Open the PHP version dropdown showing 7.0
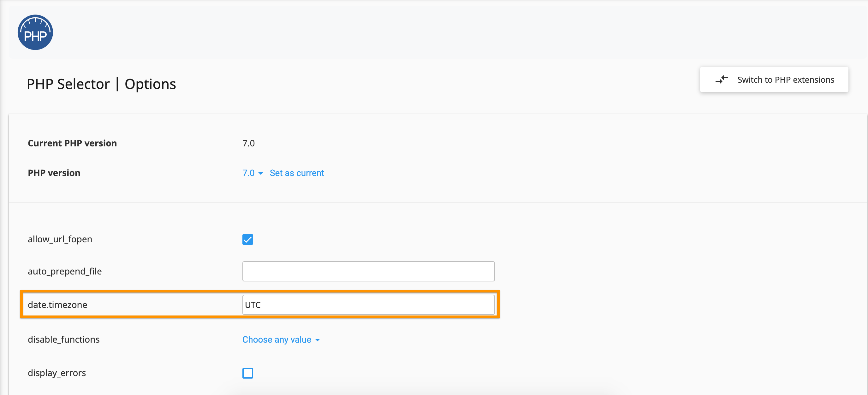Viewport: 868px width, 395px height. pyautogui.click(x=253, y=173)
